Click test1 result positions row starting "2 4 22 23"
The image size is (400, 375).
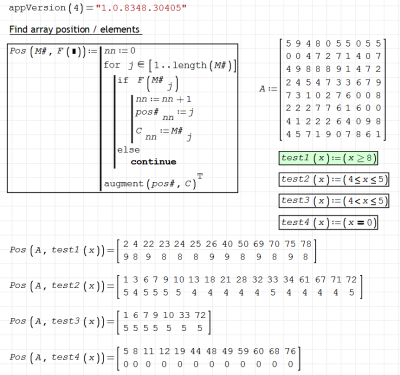pyautogui.click(x=217, y=244)
